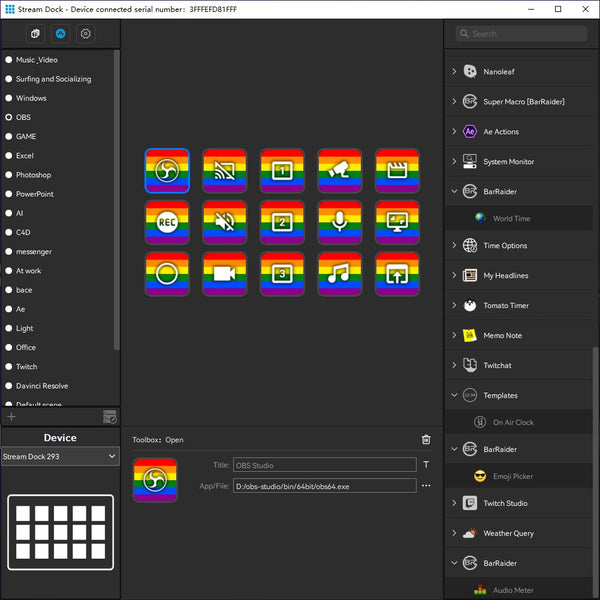Select the Scene 3 key
The image size is (600, 600).
[282, 274]
